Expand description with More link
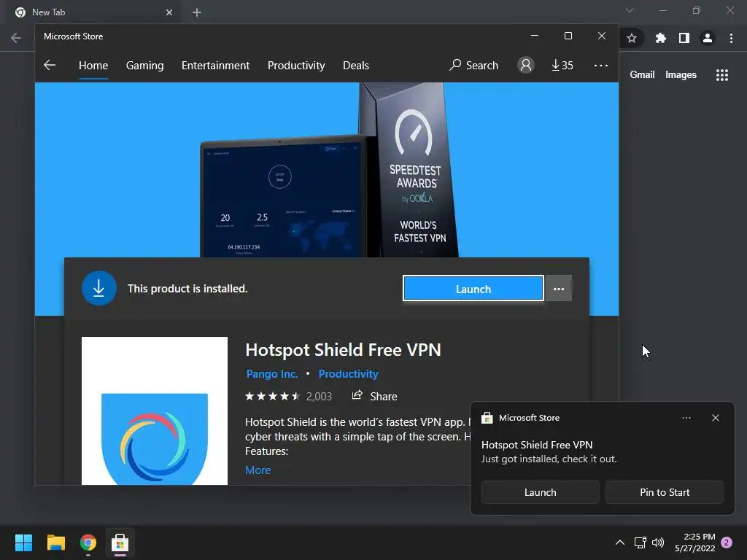Image resolution: width=747 pixels, height=560 pixels. pyautogui.click(x=258, y=470)
